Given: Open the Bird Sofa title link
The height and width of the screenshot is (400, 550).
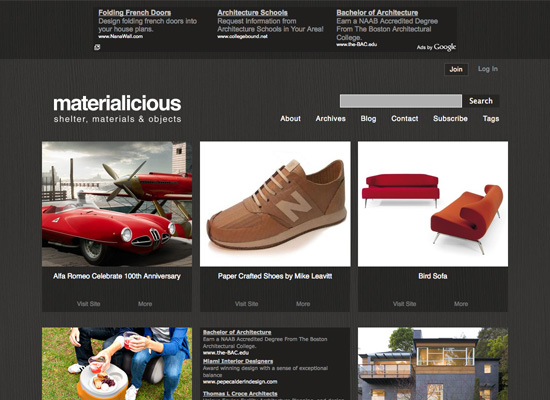Looking at the screenshot, I should (x=432, y=276).
